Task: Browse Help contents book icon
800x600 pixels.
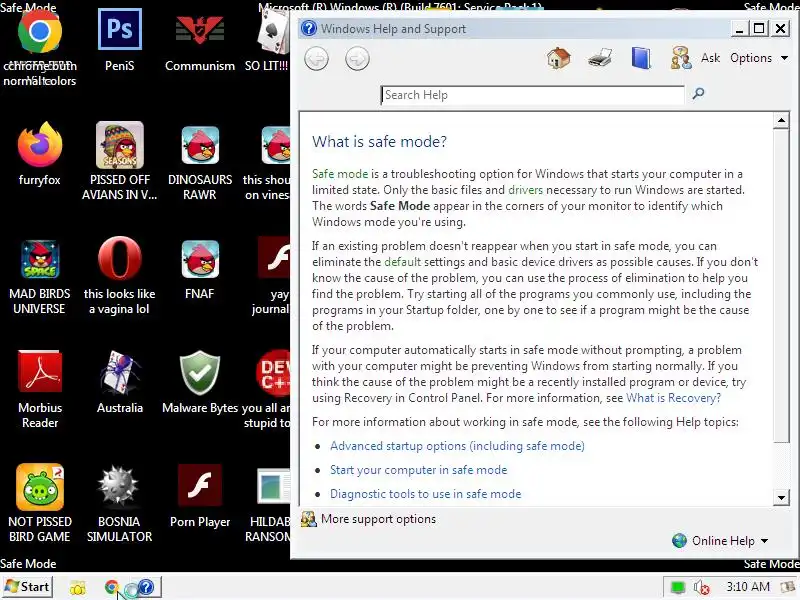Action: (641, 58)
